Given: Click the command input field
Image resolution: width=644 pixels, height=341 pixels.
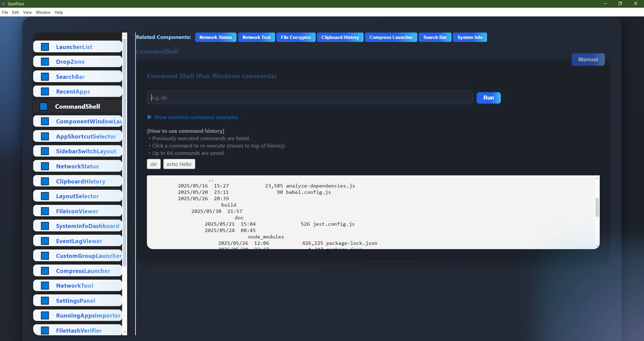Looking at the screenshot, I should pos(309,98).
